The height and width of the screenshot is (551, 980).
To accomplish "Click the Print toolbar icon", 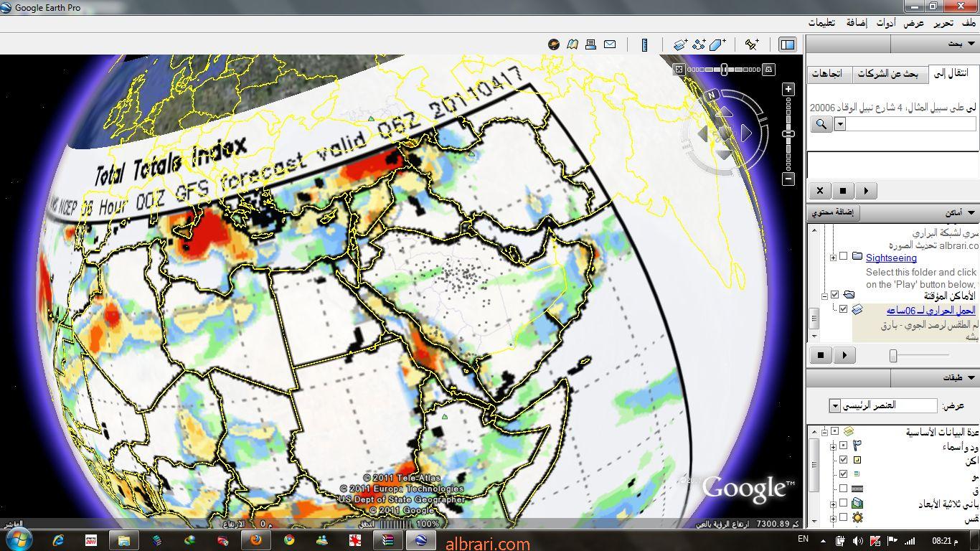I will click(590, 44).
